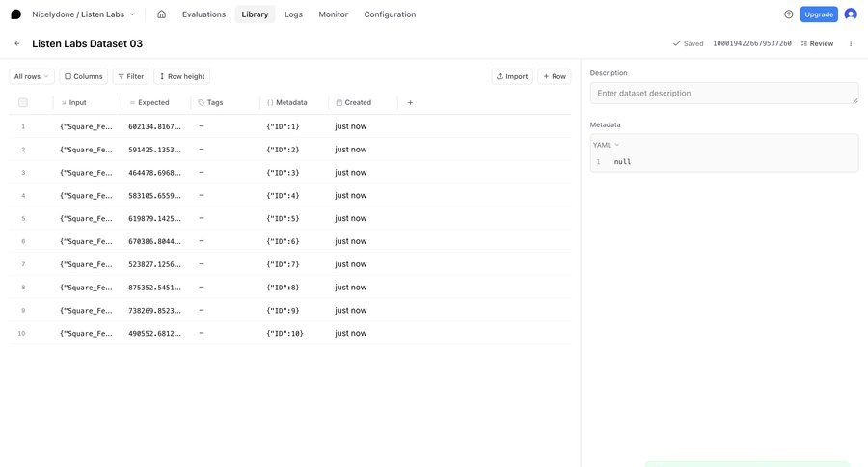
Task: Open the Columns selector
Action: 84,76
